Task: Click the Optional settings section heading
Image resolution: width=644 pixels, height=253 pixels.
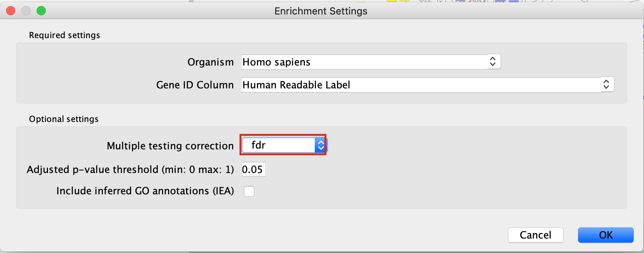Action: 64,119
